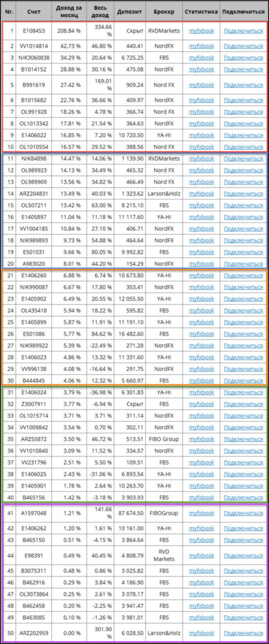Open myfxbook statistics for NIK3060838
The image size is (269, 644).
click(201, 58)
